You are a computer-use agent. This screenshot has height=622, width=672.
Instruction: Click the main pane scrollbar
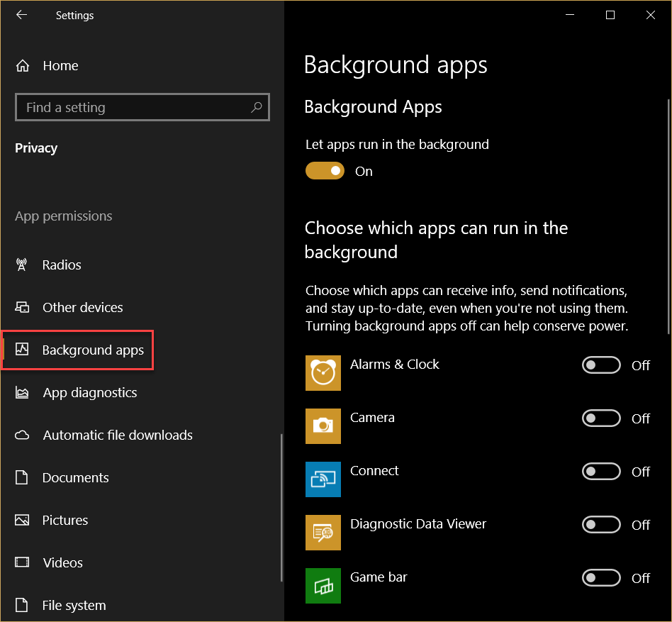pyautogui.click(x=668, y=216)
